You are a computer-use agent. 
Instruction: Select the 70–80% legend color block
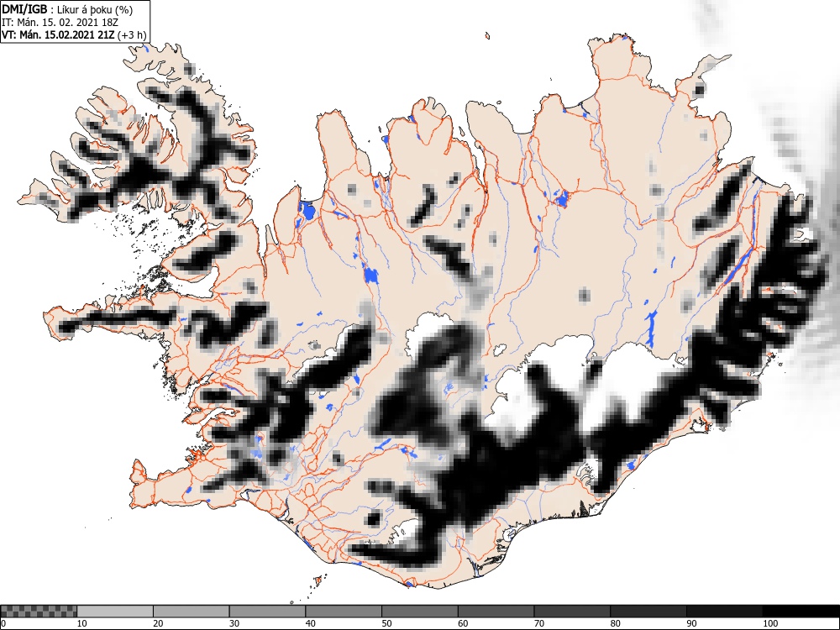pyautogui.click(x=571, y=612)
